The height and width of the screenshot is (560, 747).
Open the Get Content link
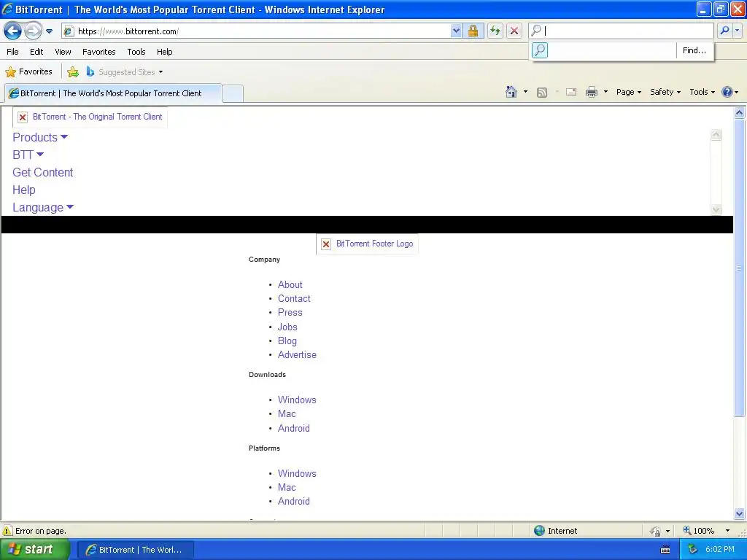coord(43,172)
